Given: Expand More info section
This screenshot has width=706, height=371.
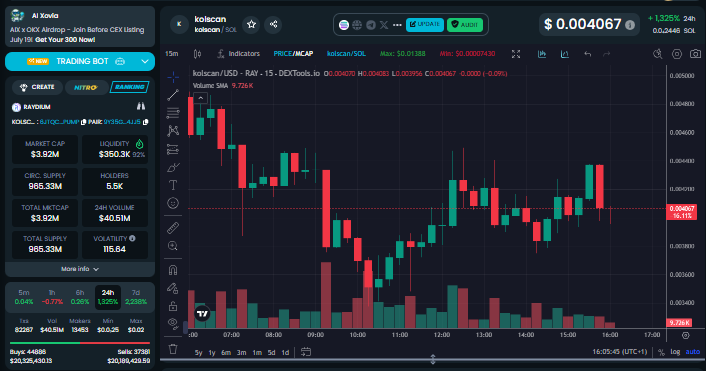Looking at the screenshot, I should (80, 269).
